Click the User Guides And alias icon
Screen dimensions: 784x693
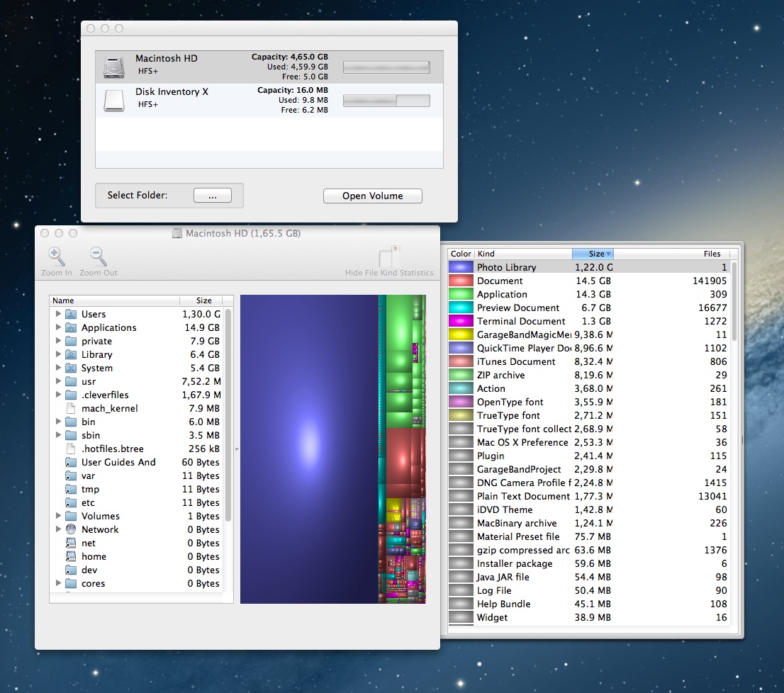click(x=71, y=462)
